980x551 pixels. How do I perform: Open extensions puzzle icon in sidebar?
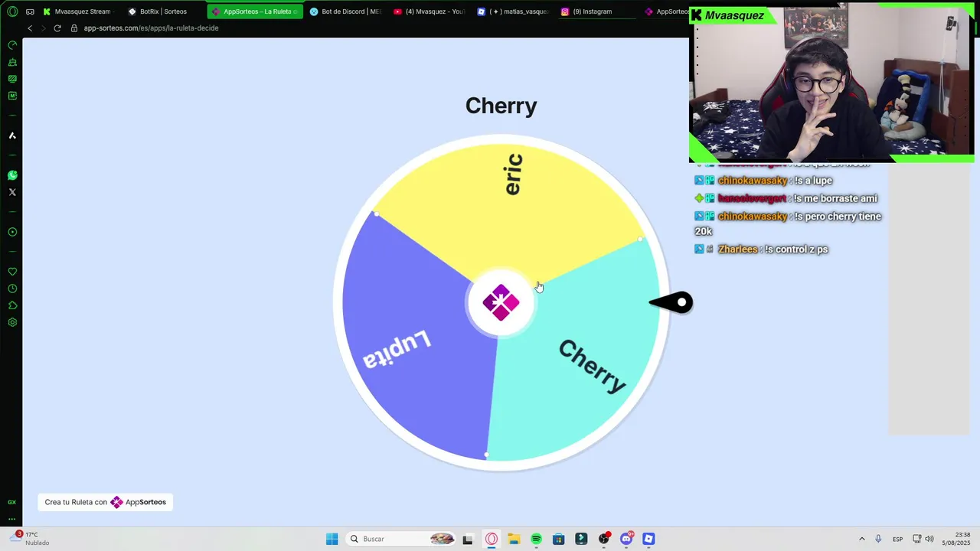tap(12, 305)
